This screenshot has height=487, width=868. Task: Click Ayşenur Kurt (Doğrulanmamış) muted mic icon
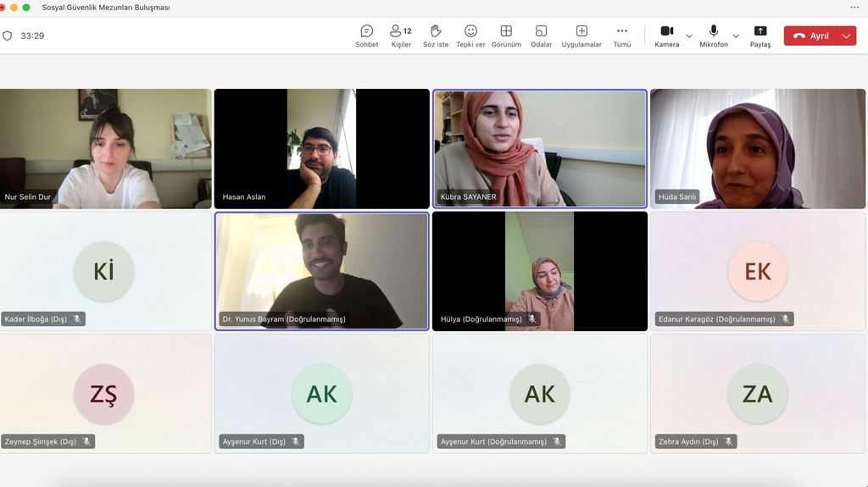[x=557, y=441]
